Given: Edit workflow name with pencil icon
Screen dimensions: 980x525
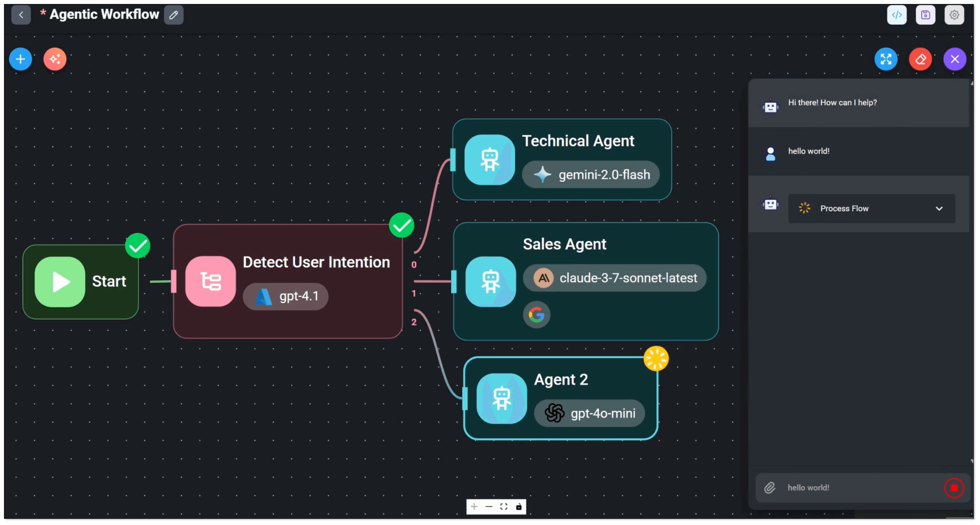Looking at the screenshot, I should pyautogui.click(x=174, y=15).
